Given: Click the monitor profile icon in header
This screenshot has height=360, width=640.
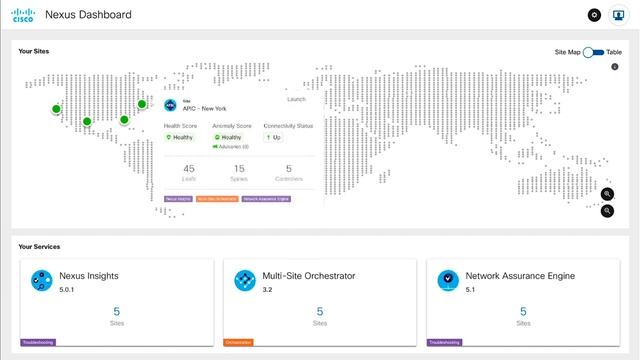Looking at the screenshot, I should coord(618,15).
